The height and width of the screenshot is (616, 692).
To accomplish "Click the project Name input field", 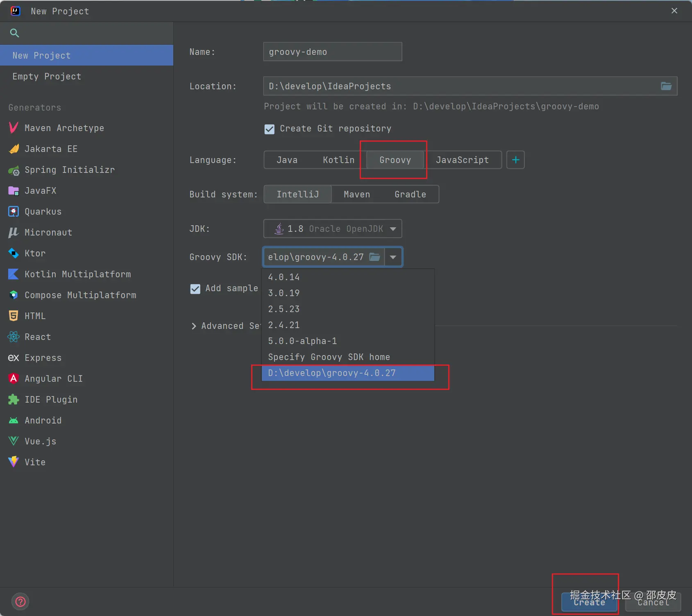I will tap(333, 52).
